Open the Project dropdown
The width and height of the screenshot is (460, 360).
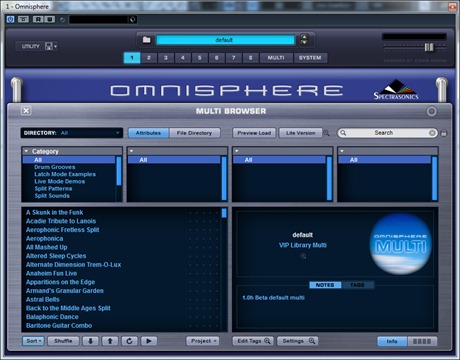(x=203, y=341)
